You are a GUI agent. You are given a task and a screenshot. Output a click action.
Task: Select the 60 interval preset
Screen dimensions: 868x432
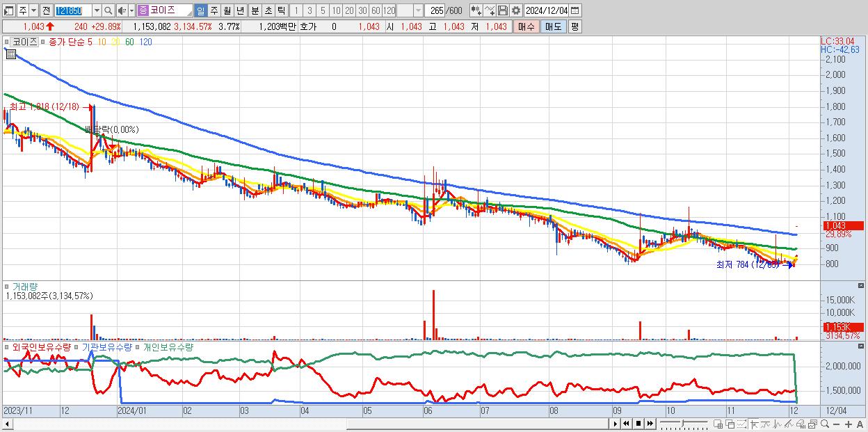click(376, 10)
